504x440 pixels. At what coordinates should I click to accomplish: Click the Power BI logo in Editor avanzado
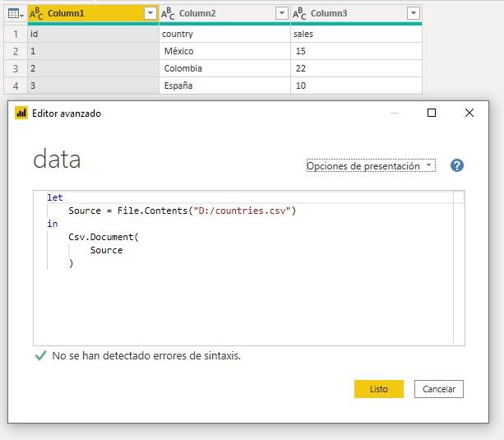tap(21, 113)
